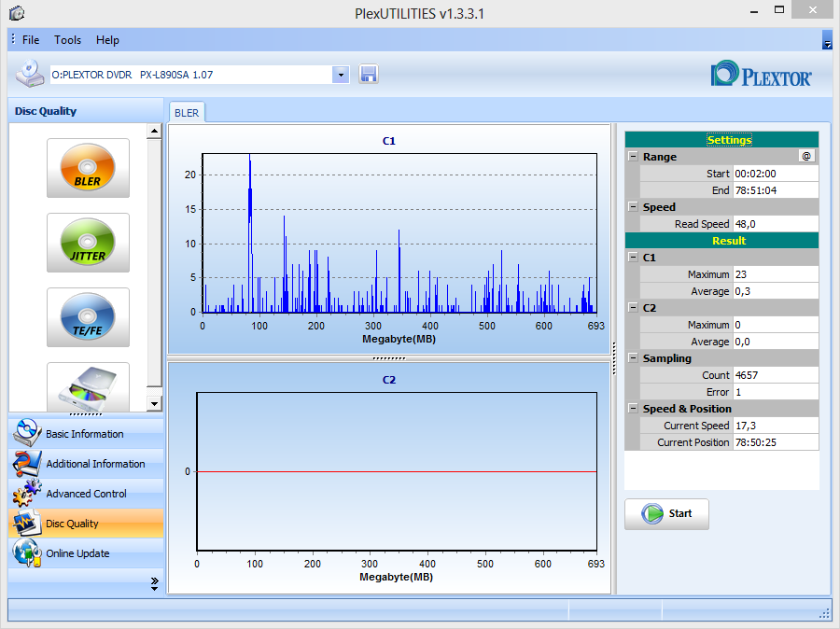Click the C1 Maximum value 23
The height and width of the screenshot is (629, 840).
[x=776, y=274]
